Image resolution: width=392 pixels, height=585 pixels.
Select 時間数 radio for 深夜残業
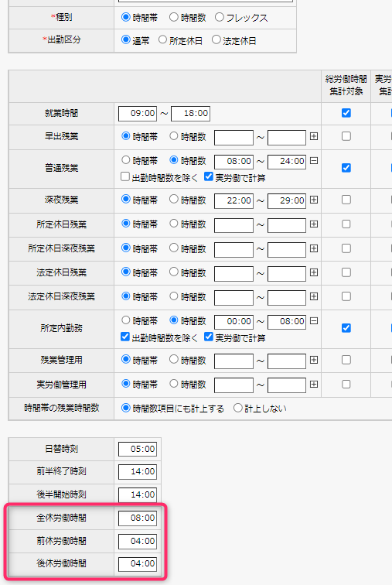(x=174, y=199)
